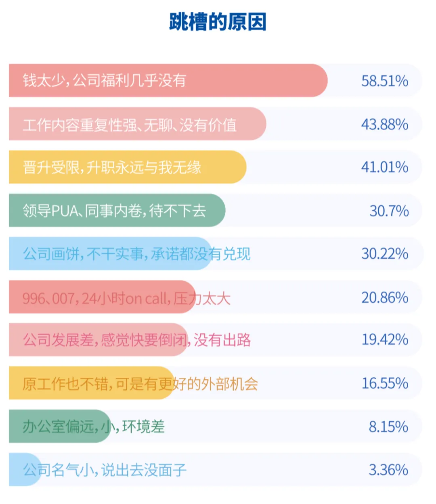The width and height of the screenshot is (436, 504).
Task: Click the chart title 跳槽的原因
Action: (218, 22)
